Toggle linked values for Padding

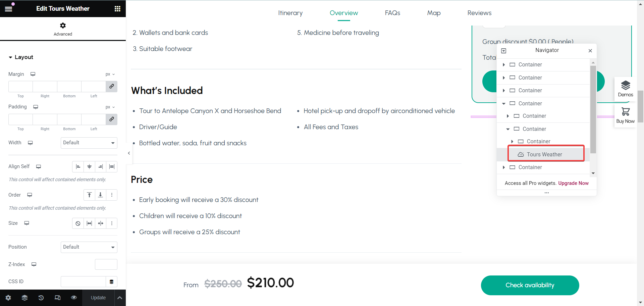tap(111, 119)
